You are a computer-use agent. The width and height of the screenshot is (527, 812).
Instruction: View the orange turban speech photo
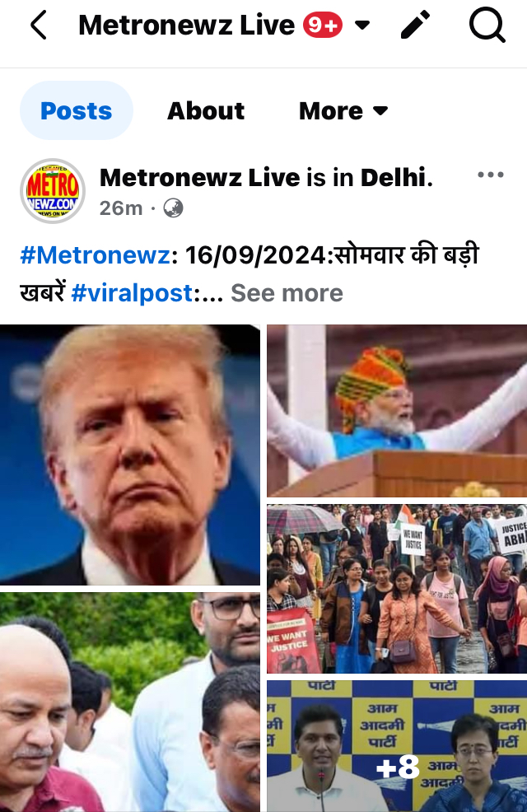(x=397, y=411)
